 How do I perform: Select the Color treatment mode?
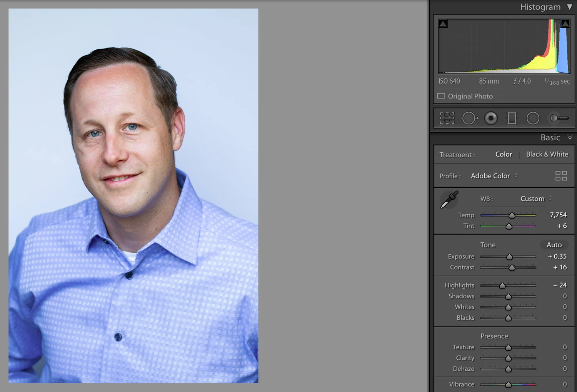click(x=504, y=154)
